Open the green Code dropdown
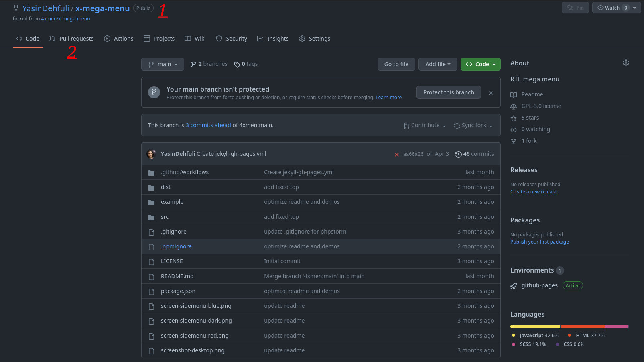 (481, 64)
